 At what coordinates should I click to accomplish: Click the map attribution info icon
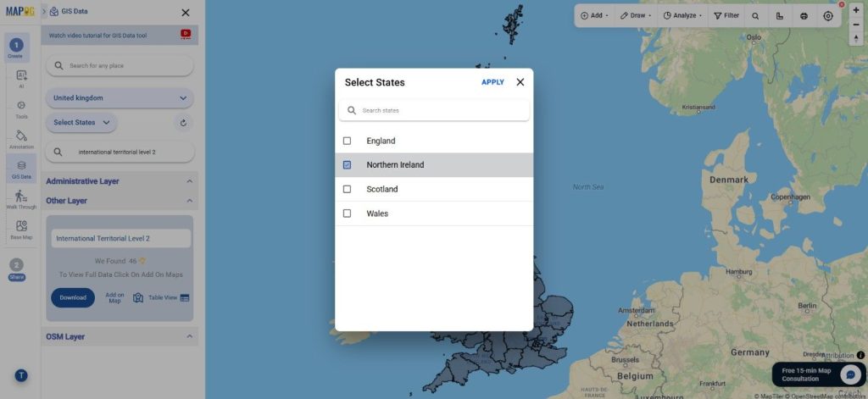(860, 355)
